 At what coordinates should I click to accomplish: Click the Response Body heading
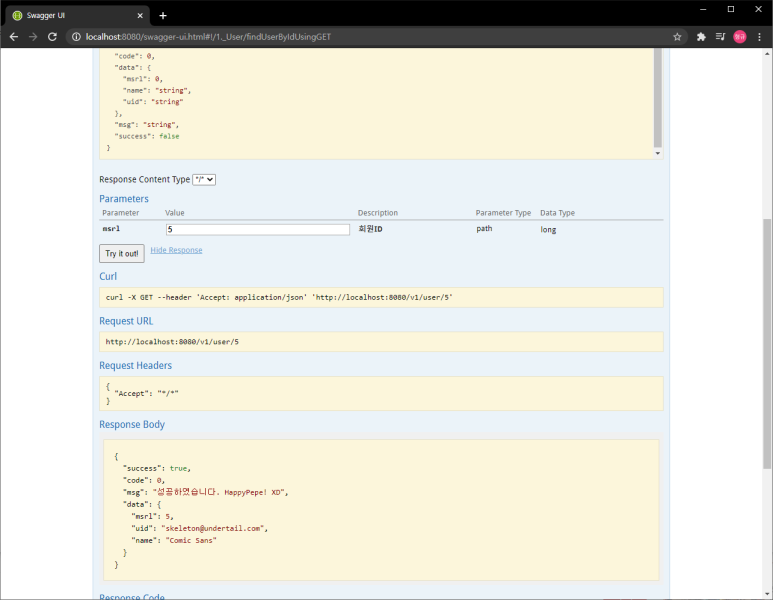[132, 424]
